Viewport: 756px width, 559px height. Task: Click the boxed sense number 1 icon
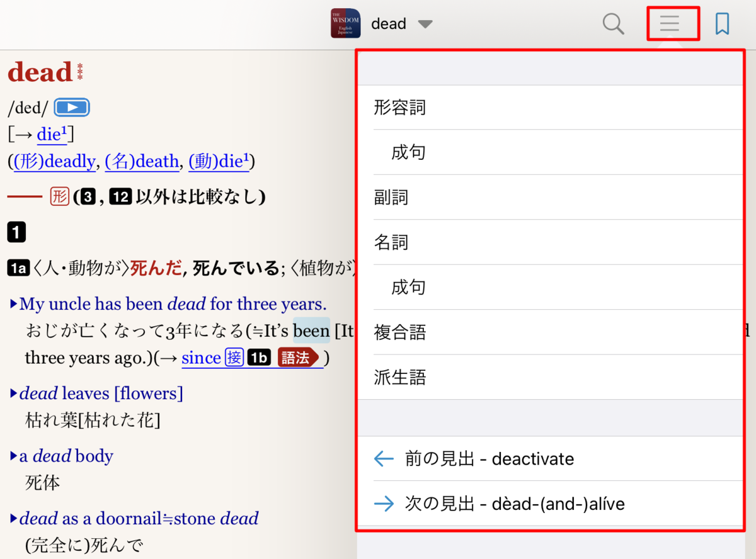tap(15, 232)
